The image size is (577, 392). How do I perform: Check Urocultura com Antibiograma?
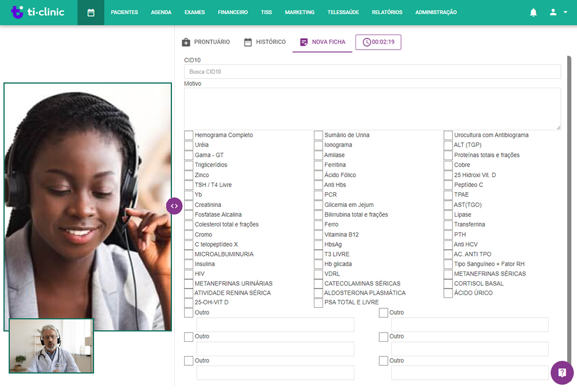tap(448, 135)
